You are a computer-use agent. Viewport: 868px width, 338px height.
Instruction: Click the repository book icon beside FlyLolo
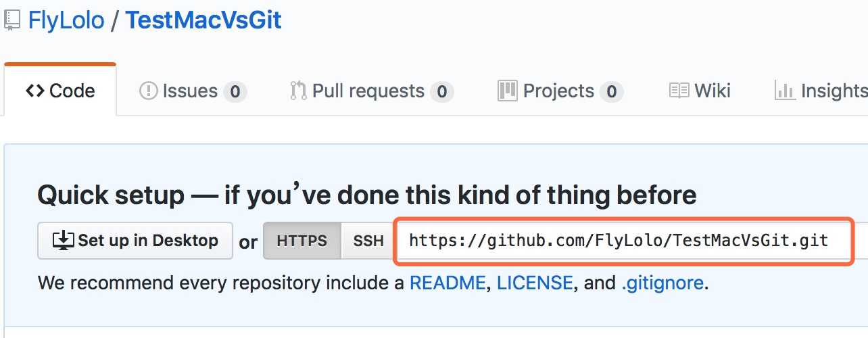[11, 20]
